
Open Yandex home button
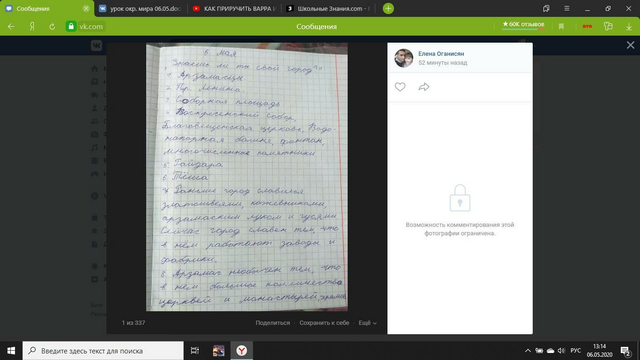(x=32, y=27)
